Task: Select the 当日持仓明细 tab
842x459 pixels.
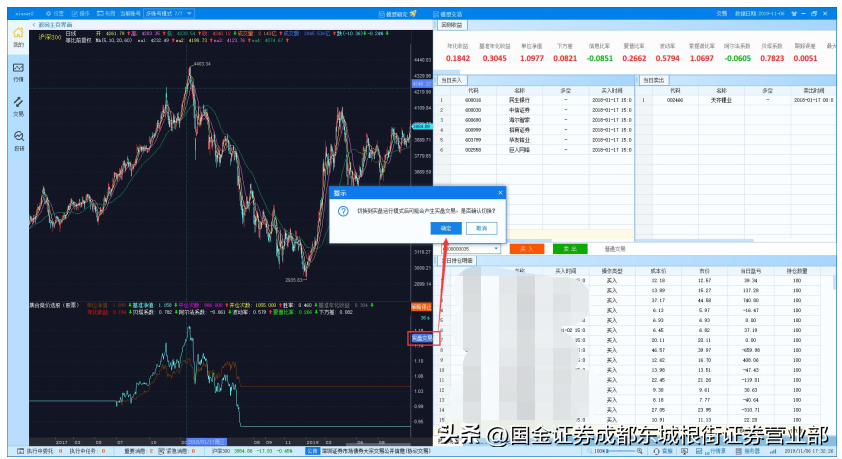Action: (456, 260)
